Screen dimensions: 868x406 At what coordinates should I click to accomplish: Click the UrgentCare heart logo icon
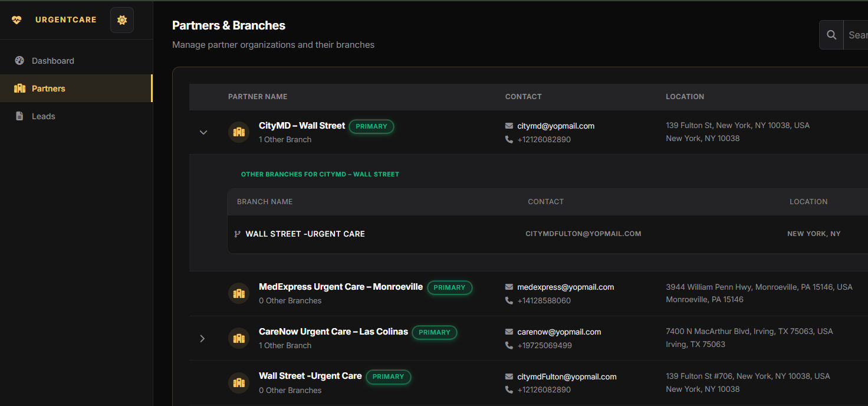(x=17, y=20)
